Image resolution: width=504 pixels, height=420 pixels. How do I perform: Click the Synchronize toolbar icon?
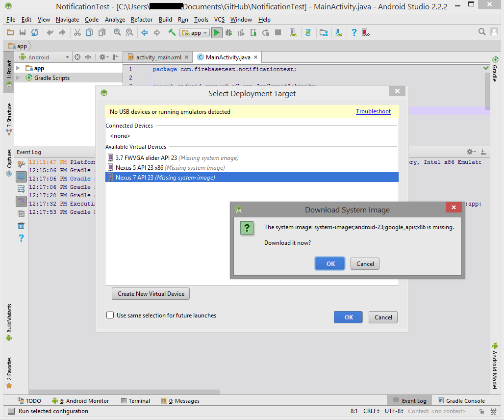(x=35, y=32)
